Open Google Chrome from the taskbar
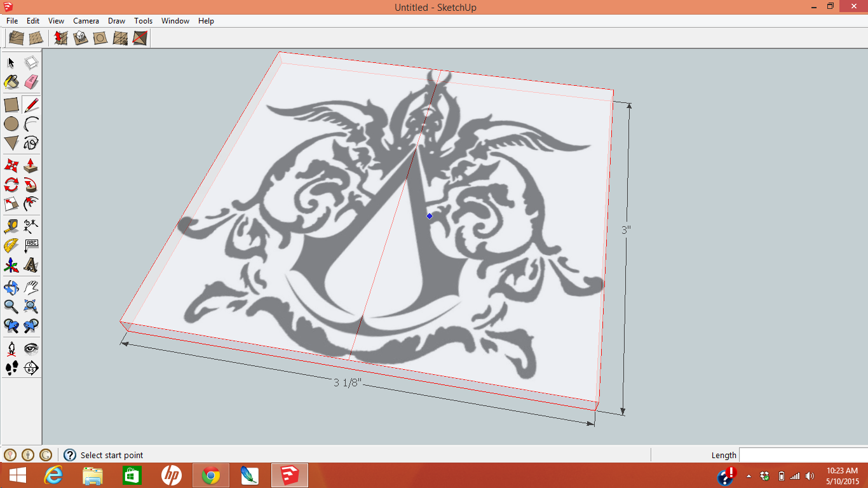Screen dimensions: 868x488 pos(210,475)
